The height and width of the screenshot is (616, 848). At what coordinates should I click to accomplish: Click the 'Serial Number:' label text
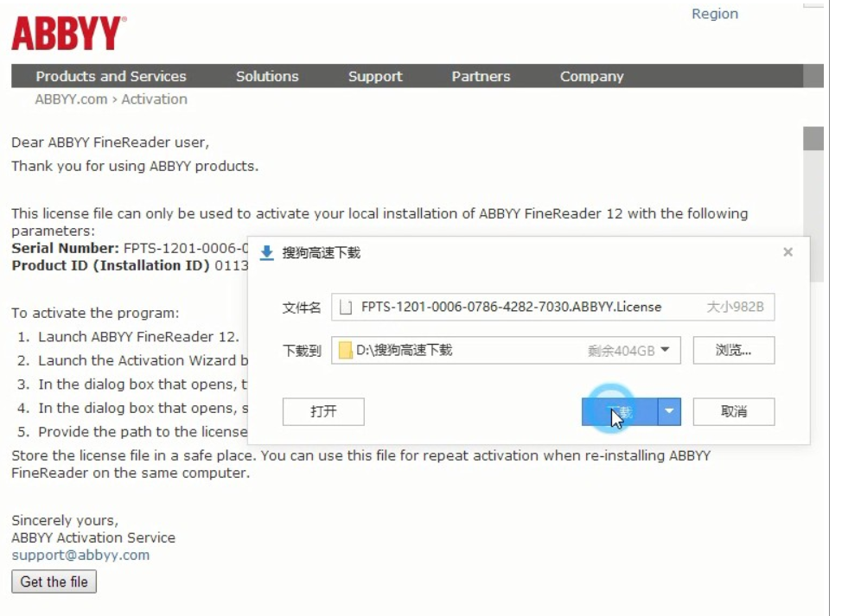point(65,248)
